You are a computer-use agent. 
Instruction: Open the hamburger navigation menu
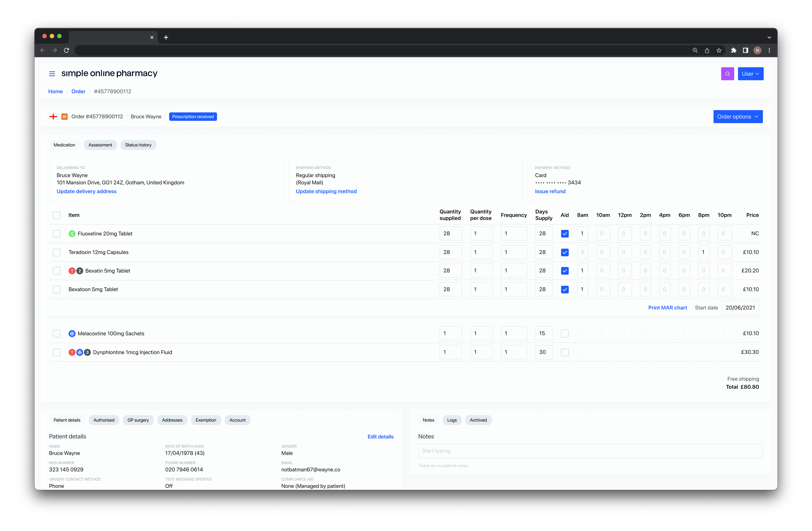pyautogui.click(x=52, y=74)
